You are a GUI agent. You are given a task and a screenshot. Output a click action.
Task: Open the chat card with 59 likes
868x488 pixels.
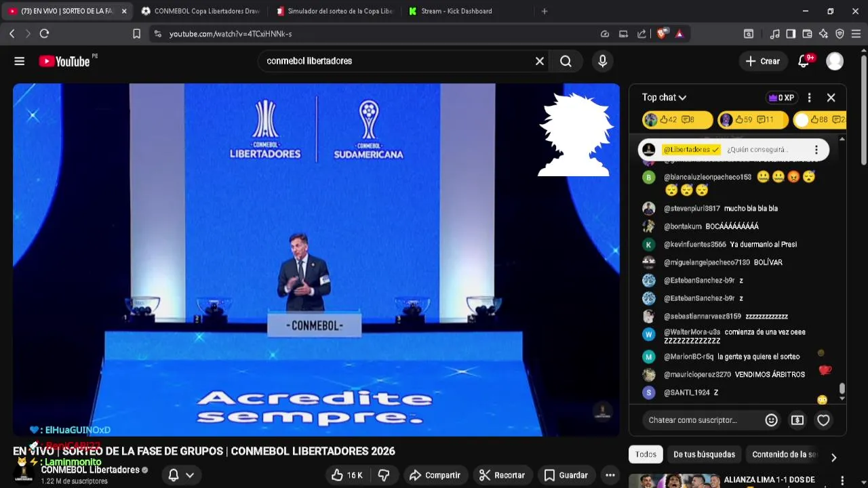(753, 120)
